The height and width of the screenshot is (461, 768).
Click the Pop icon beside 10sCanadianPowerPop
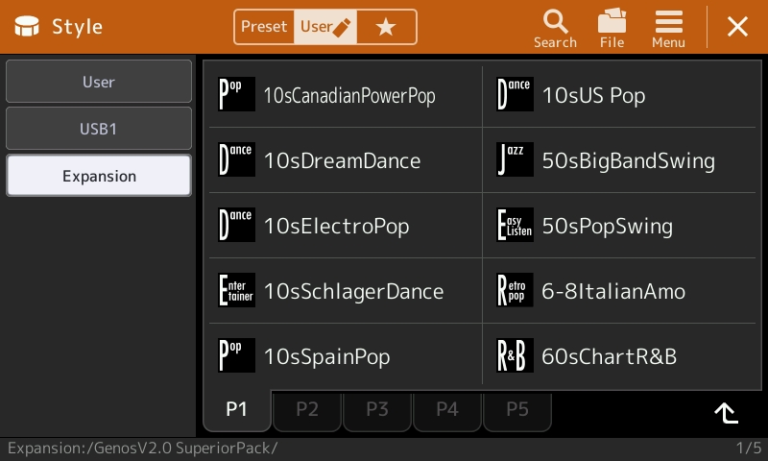point(236,94)
